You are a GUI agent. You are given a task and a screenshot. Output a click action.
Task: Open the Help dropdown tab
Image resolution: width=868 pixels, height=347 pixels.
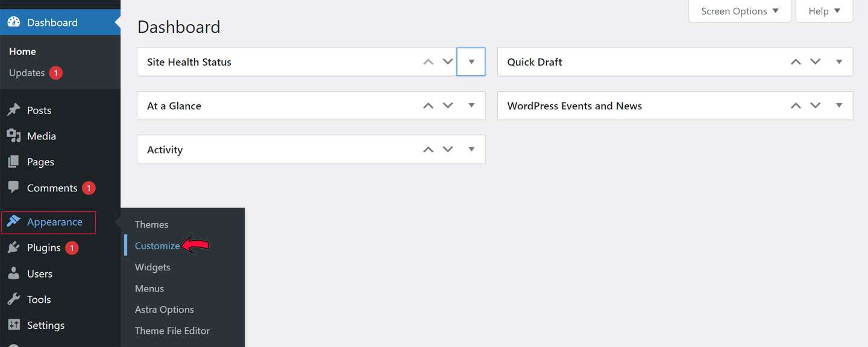click(x=824, y=11)
